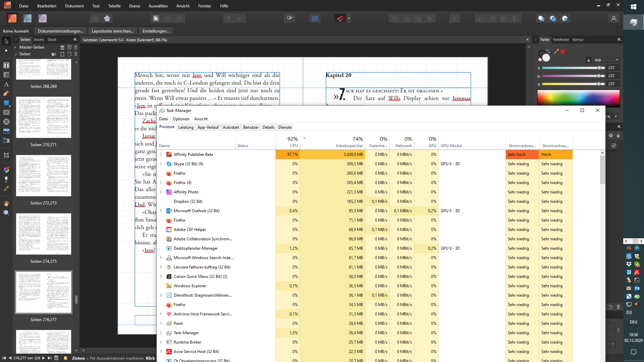Switch to Publisher persona icon

coord(12,18)
